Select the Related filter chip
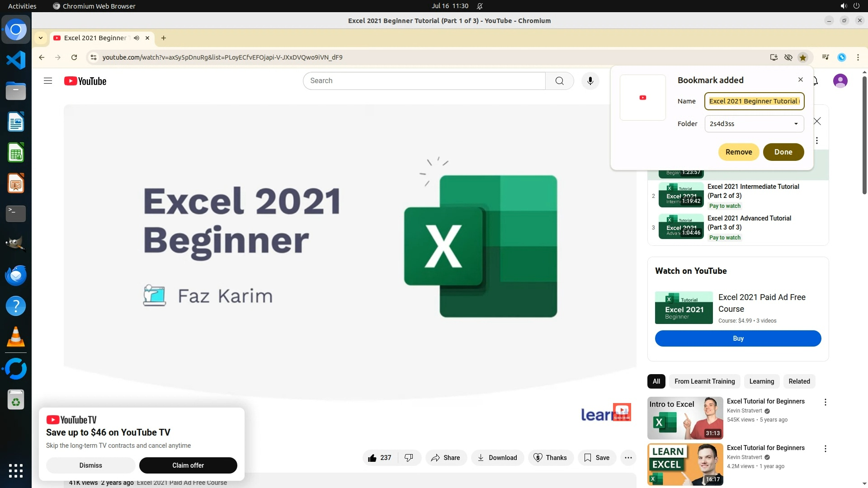868x488 pixels. pos(799,381)
